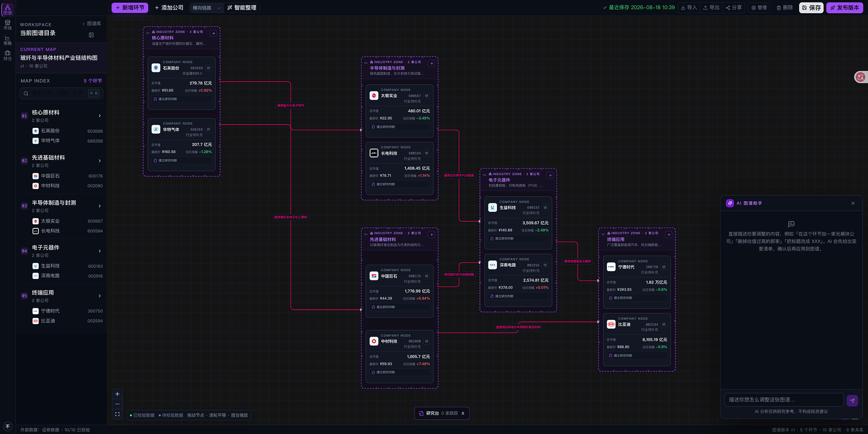Image resolution: width=868 pixels, height=434 pixels.
Task: Zoom in on the canvas
Action: [x=118, y=394]
